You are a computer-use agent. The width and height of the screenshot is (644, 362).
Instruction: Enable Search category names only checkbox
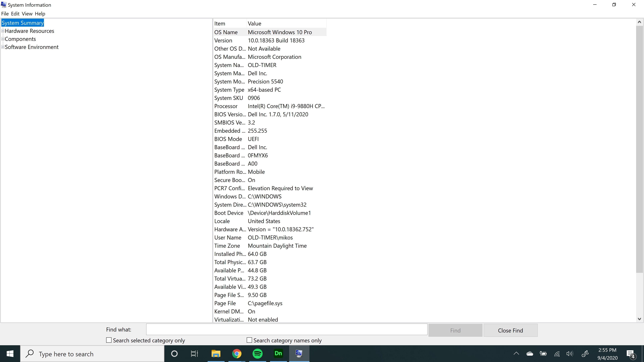(249, 340)
